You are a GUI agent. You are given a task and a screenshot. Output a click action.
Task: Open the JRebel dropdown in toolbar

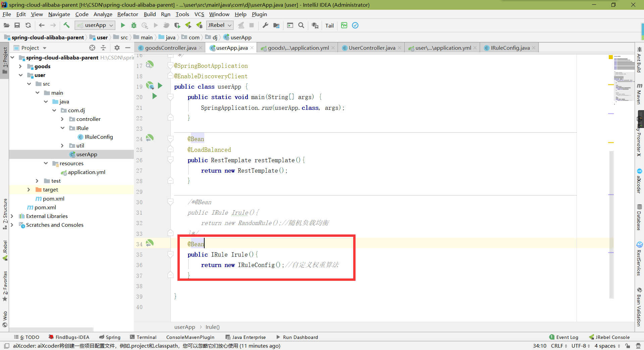click(220, 25)
